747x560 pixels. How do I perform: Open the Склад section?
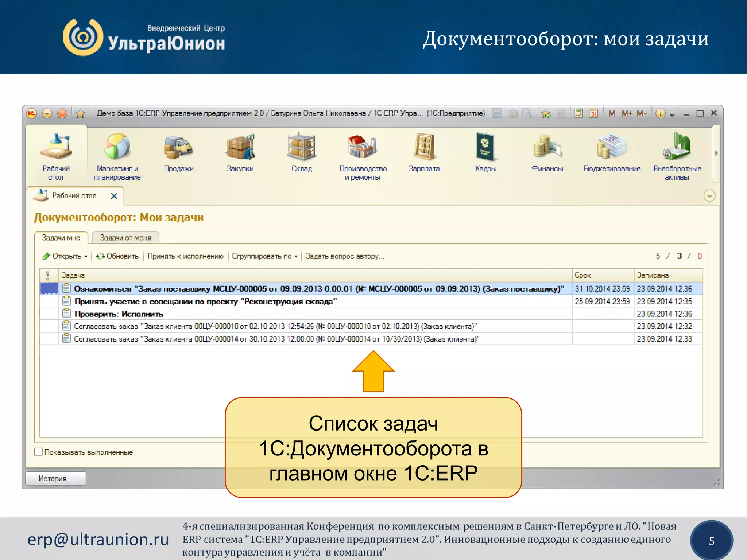(x=302, y=153)
